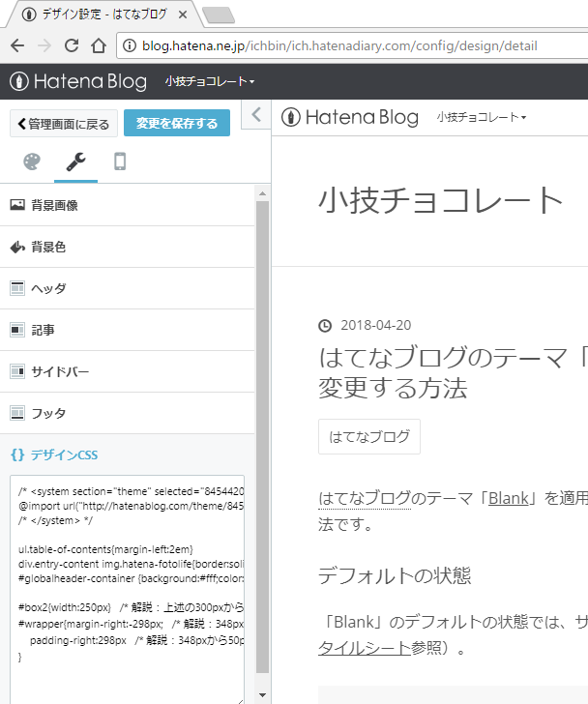Collapse the design settings side panel
The width and height of the screenshot is (588, 704).
(x=256, y=114)
